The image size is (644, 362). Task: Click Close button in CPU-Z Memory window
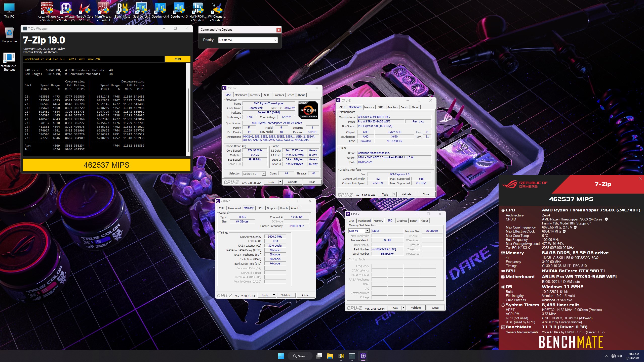pos(305,295)
